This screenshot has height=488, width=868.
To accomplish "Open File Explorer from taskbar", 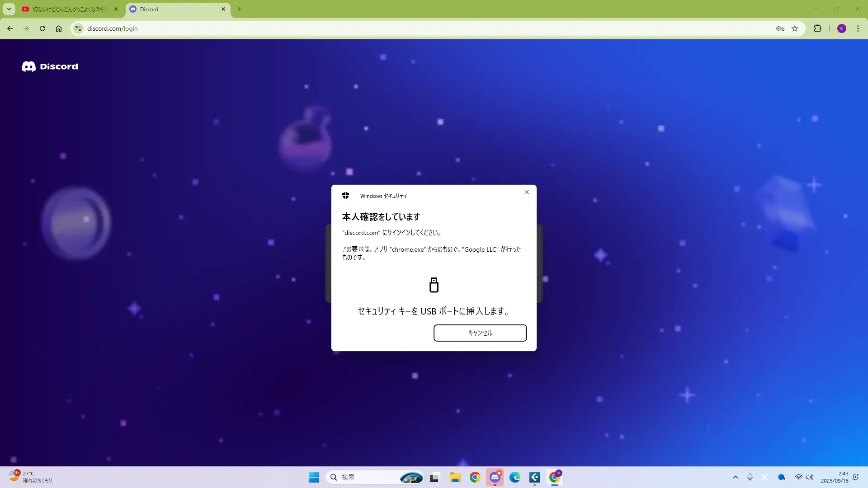I will 455,477.
